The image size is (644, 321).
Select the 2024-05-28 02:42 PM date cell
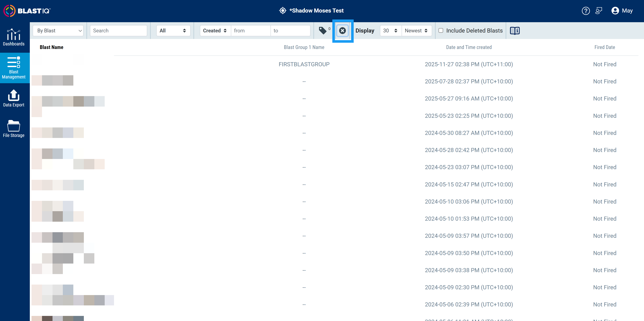coord(469,150)
